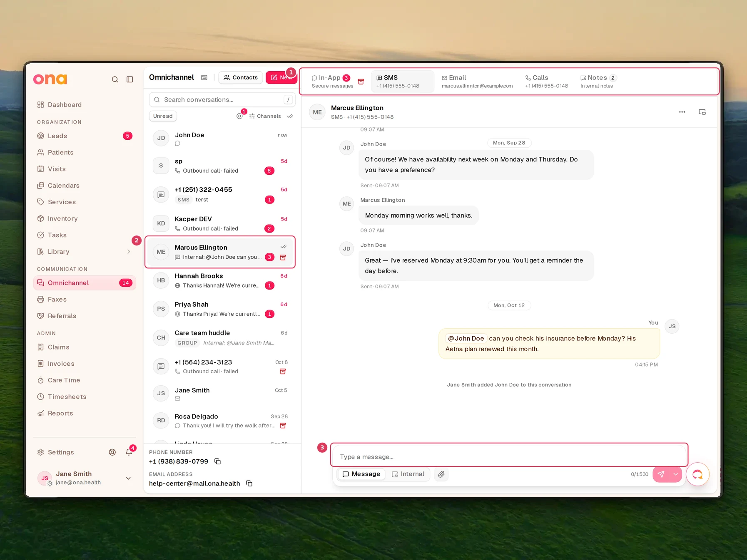Open the sp conversation

click(x=220, y=166)
